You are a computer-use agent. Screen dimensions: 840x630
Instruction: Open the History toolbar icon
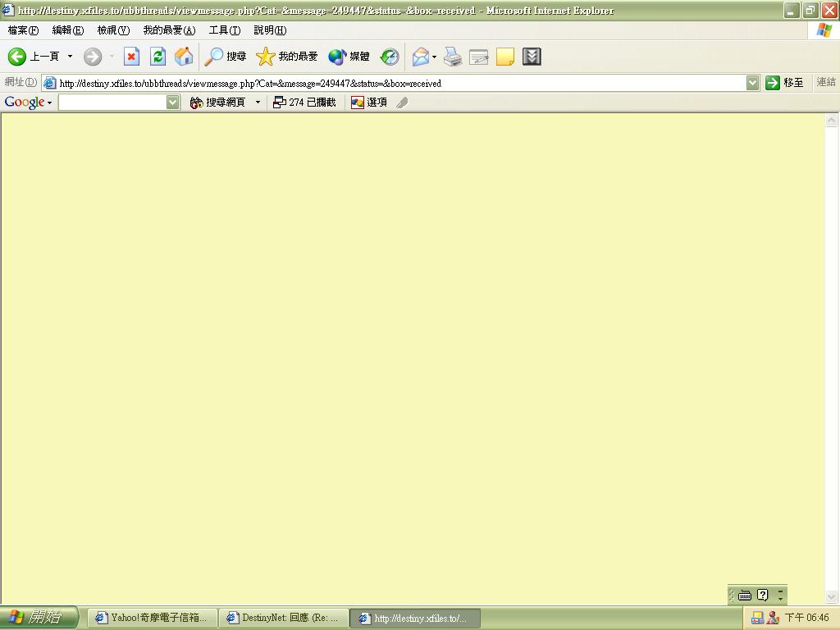[390, 57]
